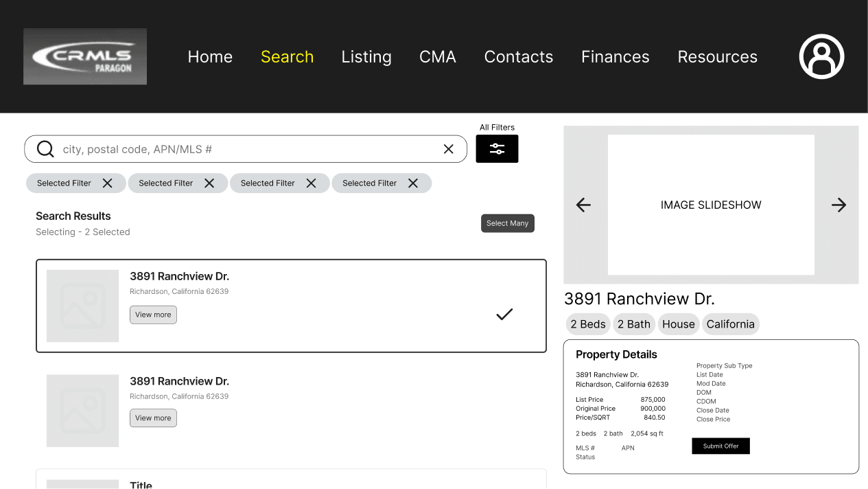Image resolution: width=868 pixels, height=489 pixels.
Task: Click the Original Price value 900,000
Action: pos(653,409)
